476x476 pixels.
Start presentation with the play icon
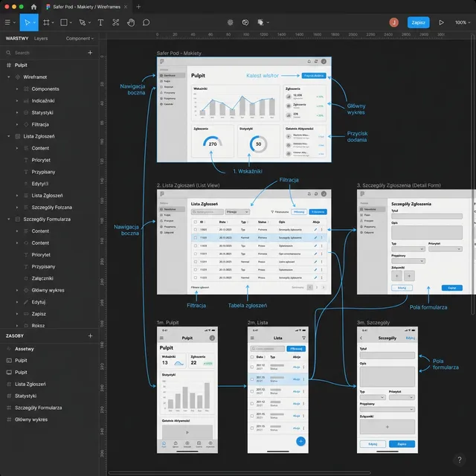441,22
